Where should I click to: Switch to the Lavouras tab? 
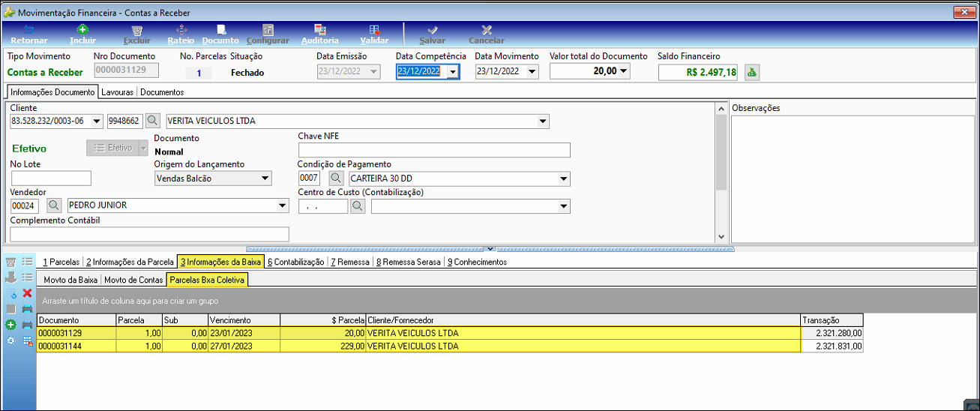point(117,92)
